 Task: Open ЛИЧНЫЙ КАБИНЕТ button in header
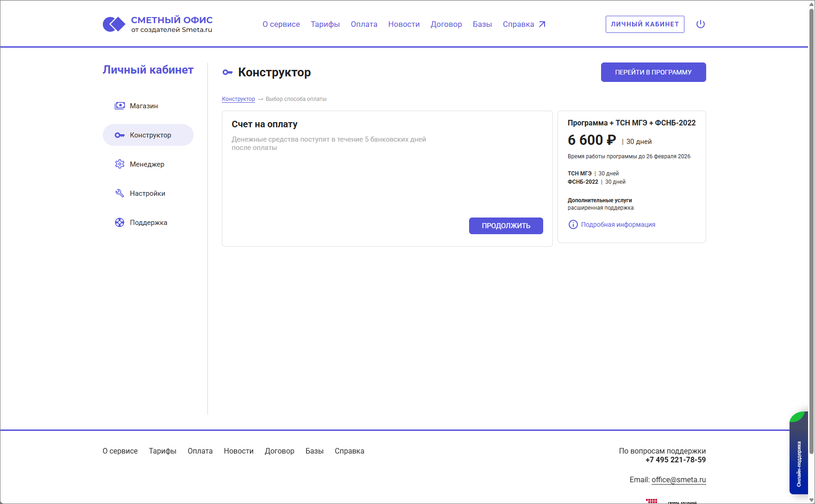(645, 24)
